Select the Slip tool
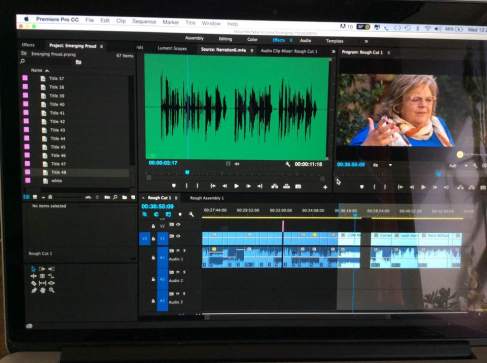487x363 pixels. click(42, 283)
